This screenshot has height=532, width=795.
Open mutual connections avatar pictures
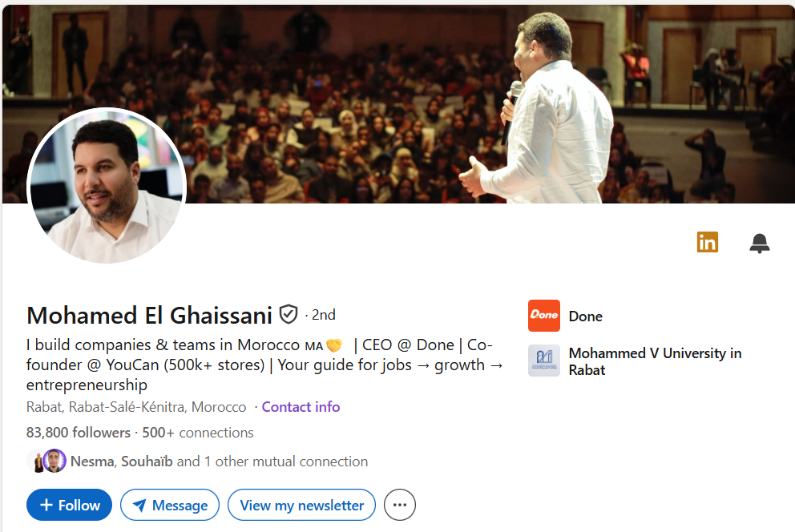46,461
